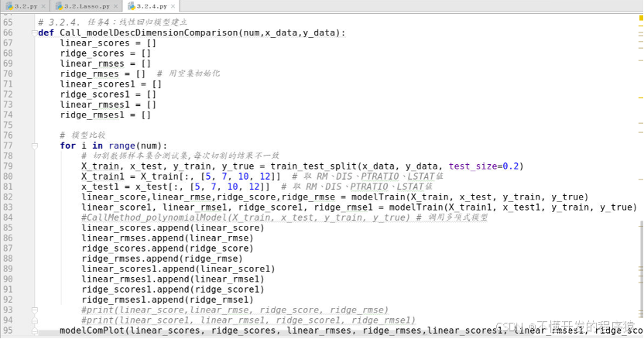Click 'ridge_scores1.append(ridge_score1)' line
The height and width of the screenshot is (339, 644).
(x=173, y=289)
